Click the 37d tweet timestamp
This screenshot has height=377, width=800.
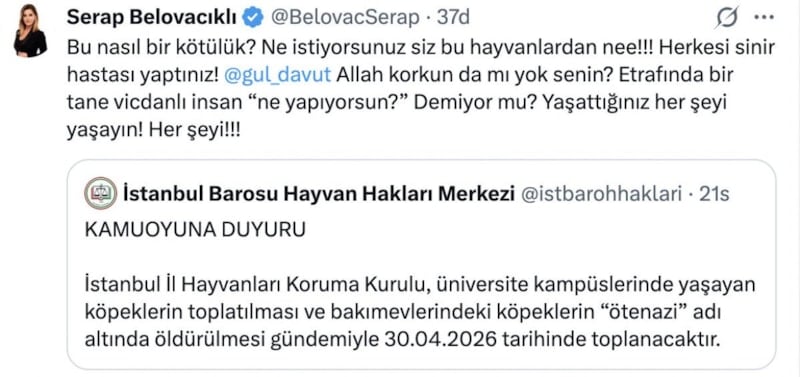coord(453,18)
